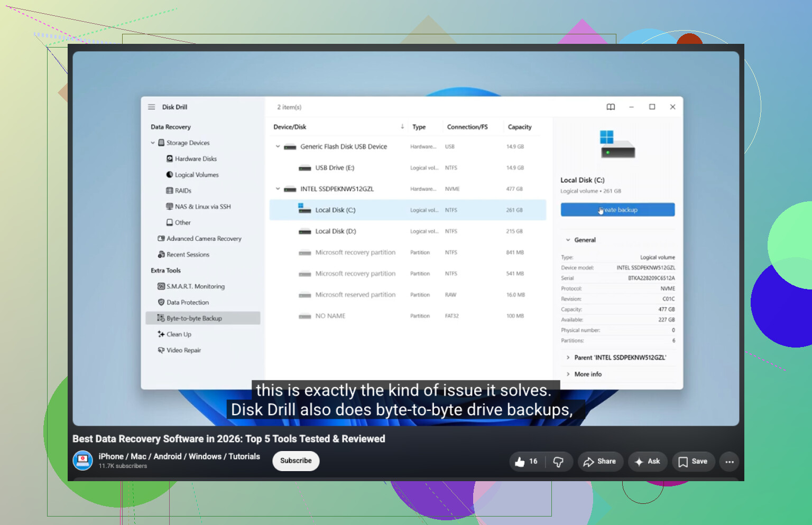Open Video Repair tool
This screenshot has width=812, height=525.
(x=179, y=350)
